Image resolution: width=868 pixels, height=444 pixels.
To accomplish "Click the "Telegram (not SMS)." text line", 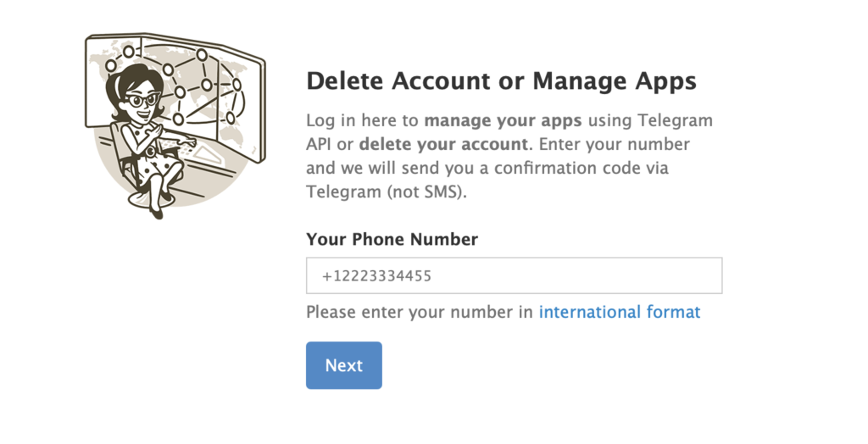I will [387, 191].
